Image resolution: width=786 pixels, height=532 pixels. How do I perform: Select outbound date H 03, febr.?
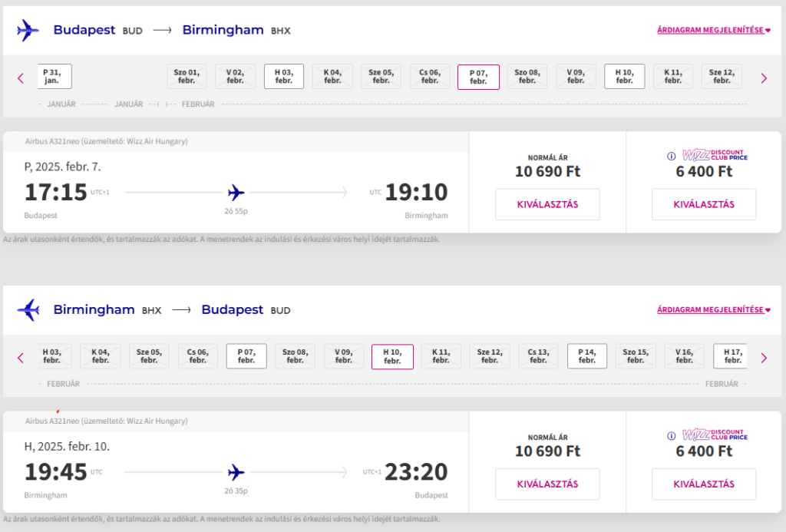284,76
